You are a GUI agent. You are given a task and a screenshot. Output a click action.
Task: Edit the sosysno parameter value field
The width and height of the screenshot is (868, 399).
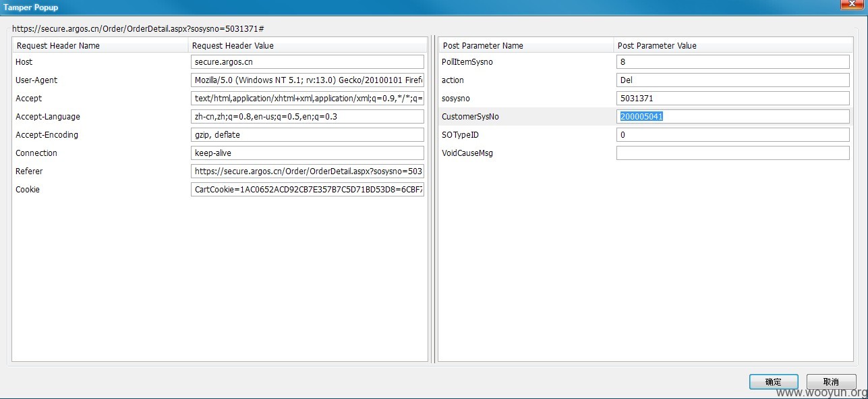pyautogui.click(x=733, y=99)
